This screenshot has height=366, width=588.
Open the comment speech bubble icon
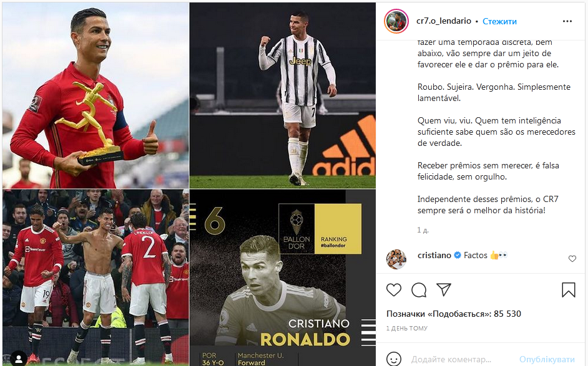418,290
